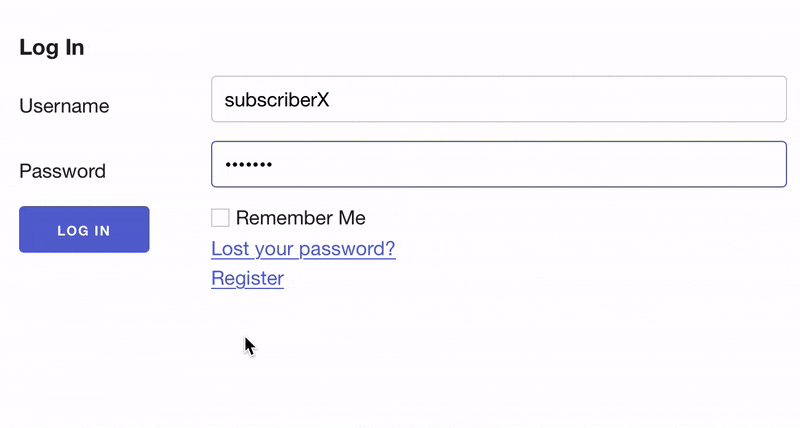This screenshot has height=428, width=800.
Task: Click the Username input field
Action: point(498,100)
